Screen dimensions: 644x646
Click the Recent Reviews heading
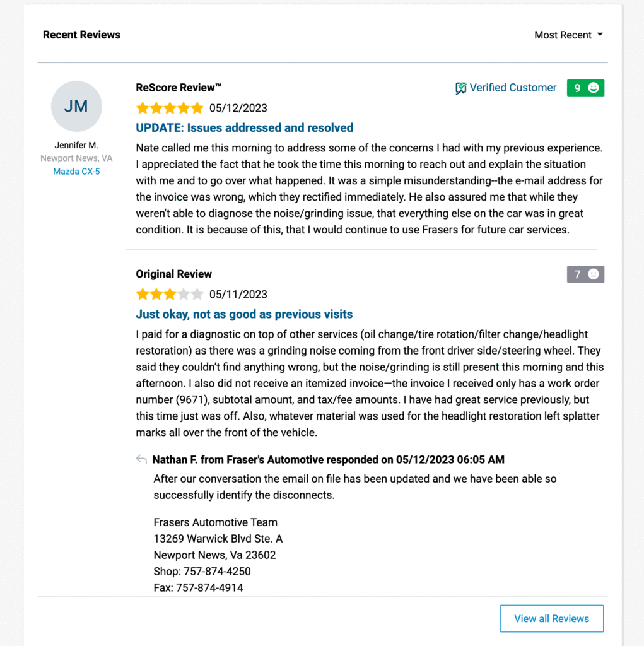point(81,35)
